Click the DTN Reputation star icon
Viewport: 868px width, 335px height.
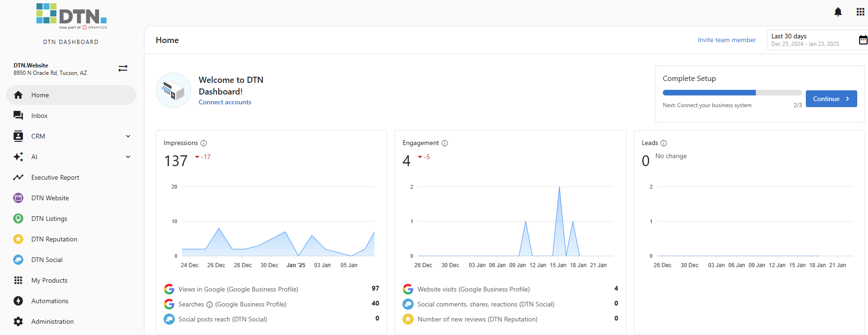[x=18, y=239]
